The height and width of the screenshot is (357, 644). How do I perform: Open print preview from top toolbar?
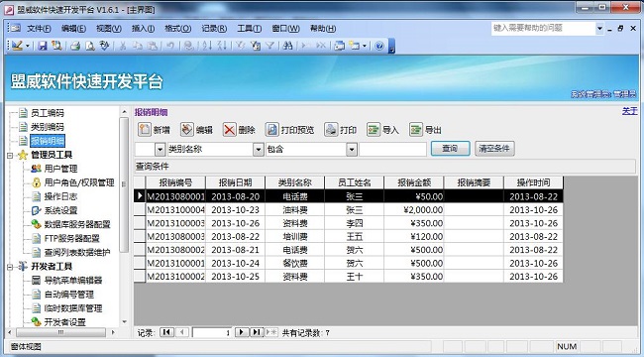[x=89, y=46]
